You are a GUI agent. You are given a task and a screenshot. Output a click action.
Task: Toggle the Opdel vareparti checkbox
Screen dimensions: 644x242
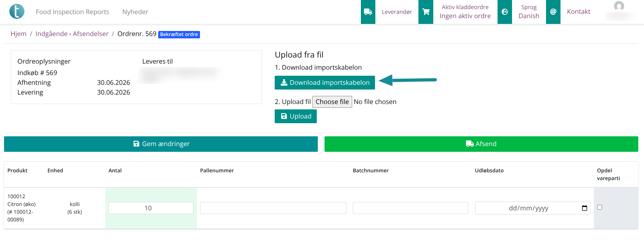click(x=600, y=207)
